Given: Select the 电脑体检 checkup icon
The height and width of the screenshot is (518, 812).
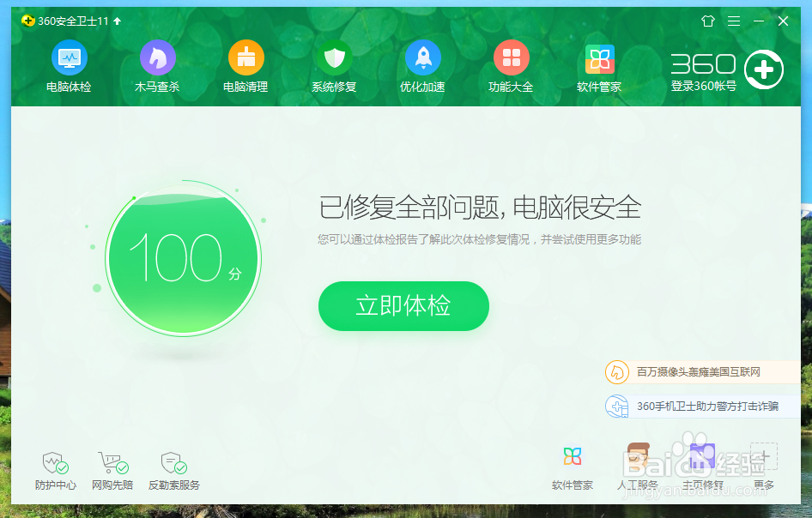Looking at the screenshot, I should point(69,67).
